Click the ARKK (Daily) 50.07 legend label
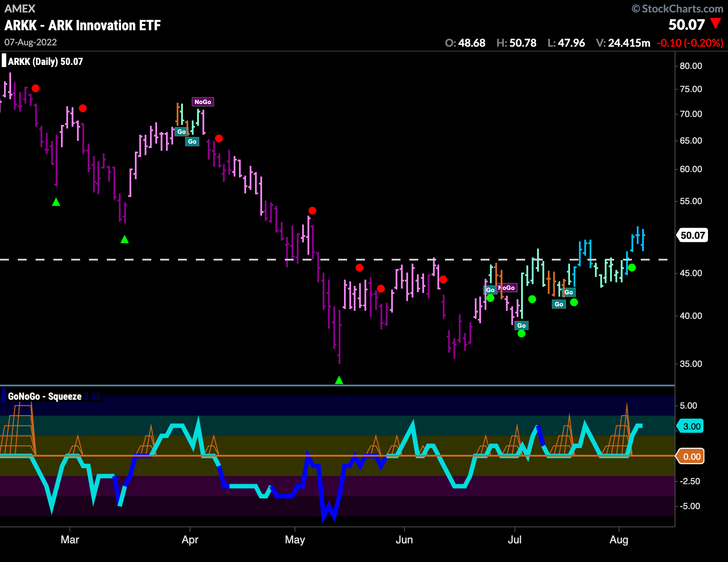The width and height of the screenshot is (728, 562). coord(45,61)
